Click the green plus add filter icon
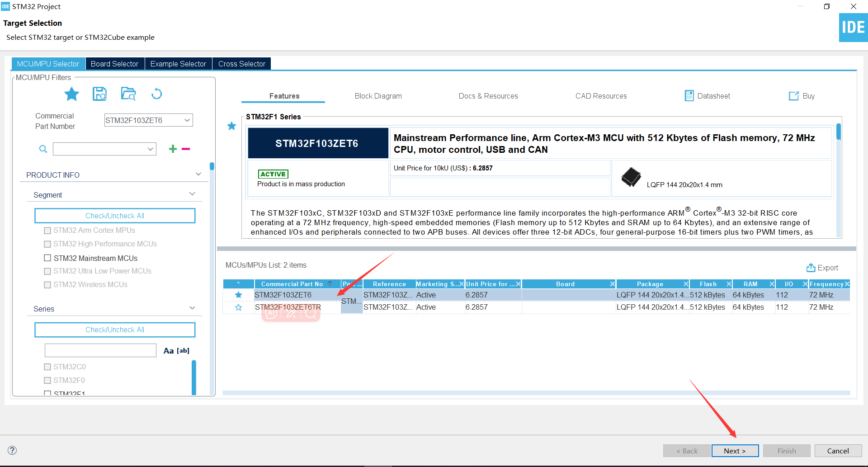This screenshot has width=868, height=467. pyautogui.click(x=173, y=149)
